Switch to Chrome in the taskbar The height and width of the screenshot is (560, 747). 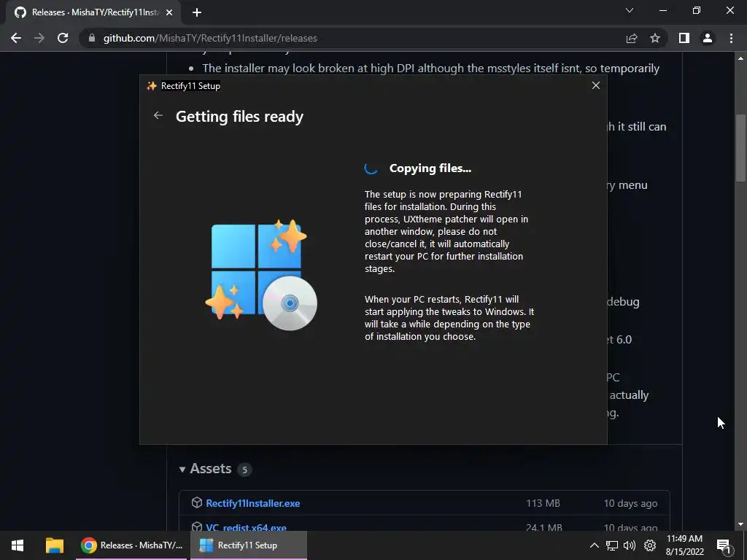point(133,545)
